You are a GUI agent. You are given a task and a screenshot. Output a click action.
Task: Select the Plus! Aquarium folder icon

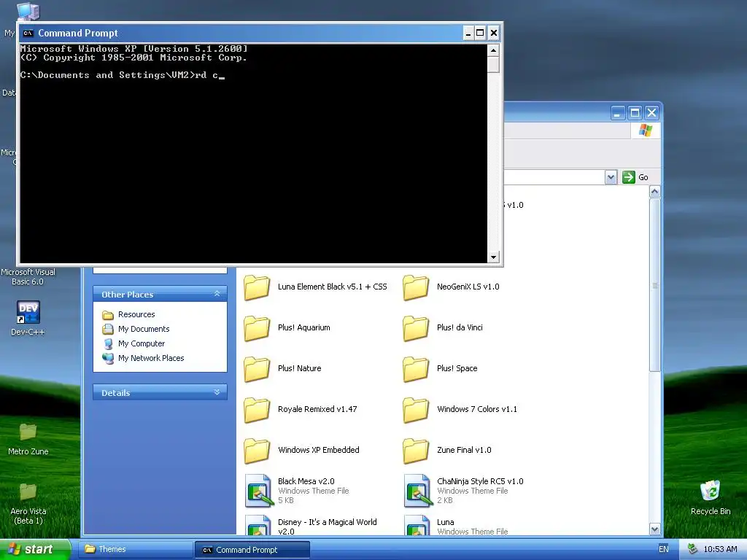click(257, 328)
